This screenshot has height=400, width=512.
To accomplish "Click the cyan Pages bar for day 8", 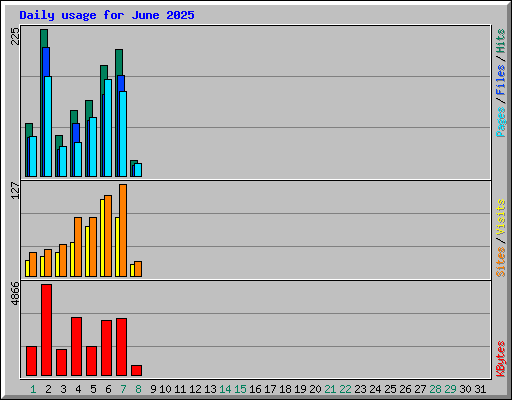I will coord(138,170).
